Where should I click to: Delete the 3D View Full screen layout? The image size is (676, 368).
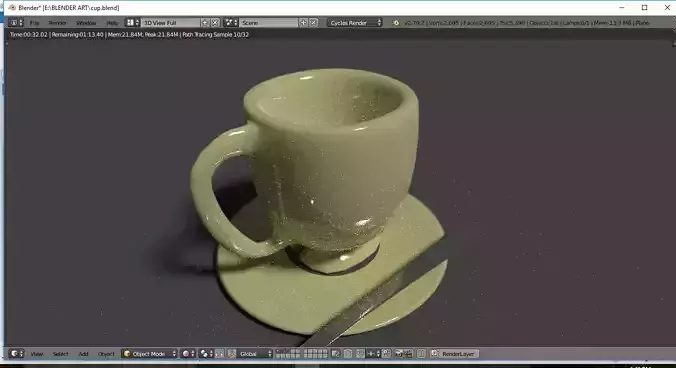(215, 23)
